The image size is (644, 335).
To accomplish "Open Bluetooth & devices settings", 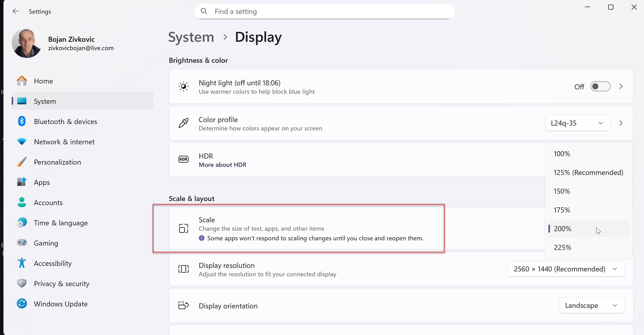I will tap(65, 122).
